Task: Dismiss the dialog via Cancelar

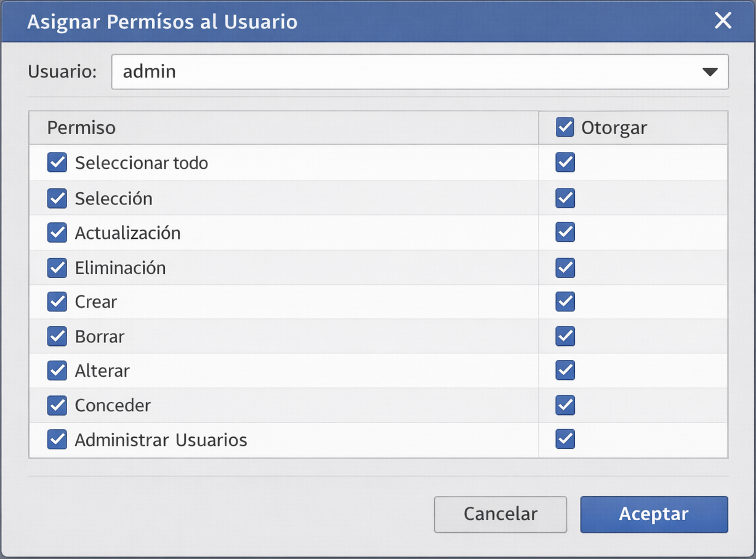Action: coord(500,515)
